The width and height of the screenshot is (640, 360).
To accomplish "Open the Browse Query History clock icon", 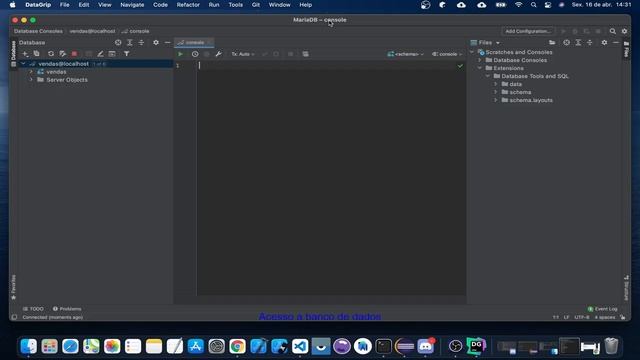I will point(195,54).
